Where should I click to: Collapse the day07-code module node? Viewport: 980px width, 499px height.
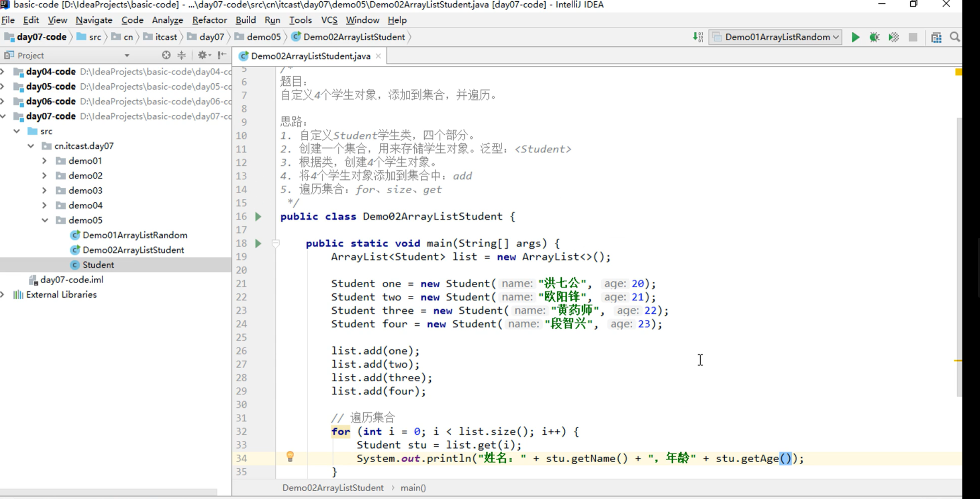coord(4,116)
